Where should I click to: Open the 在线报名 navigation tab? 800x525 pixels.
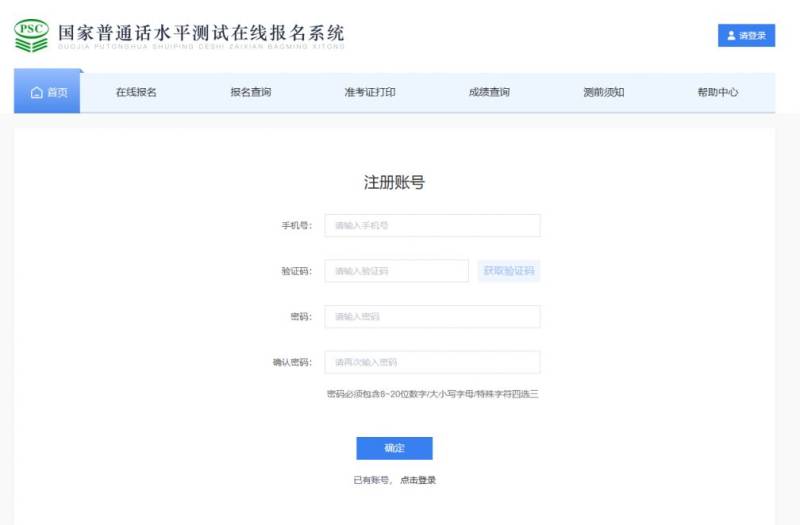tap(136, 93)
